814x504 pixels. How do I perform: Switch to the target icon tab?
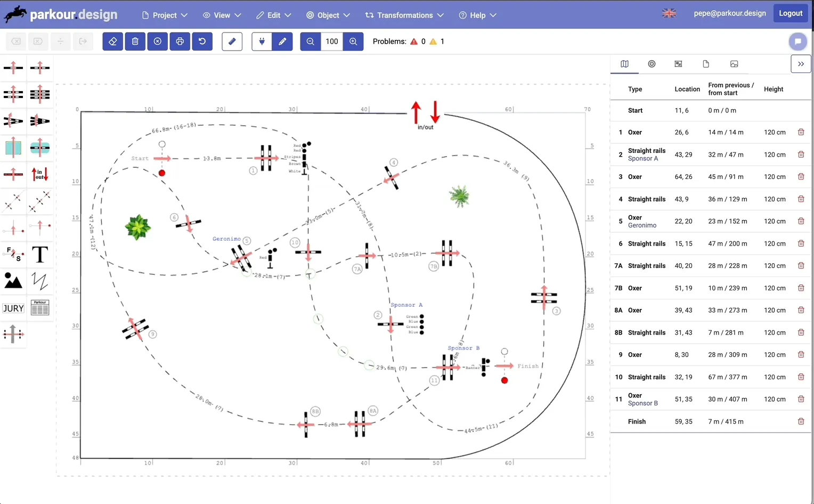(x=652, y=64)
